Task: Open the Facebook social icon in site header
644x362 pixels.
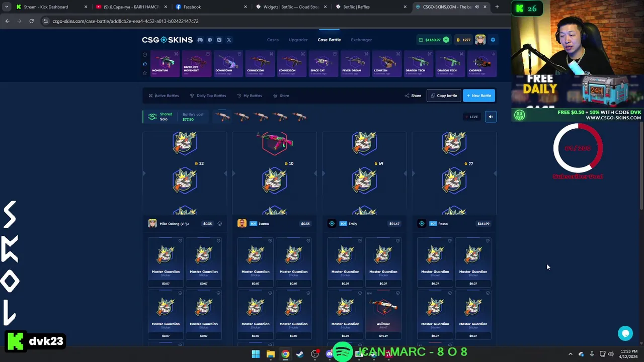Action: click(210, 40)
